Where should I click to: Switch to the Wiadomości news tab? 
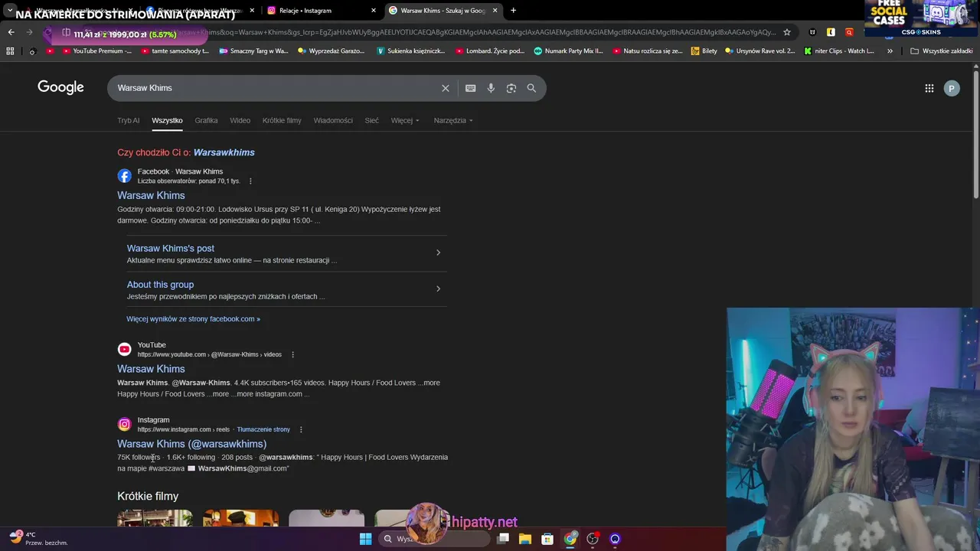(333, 120)
